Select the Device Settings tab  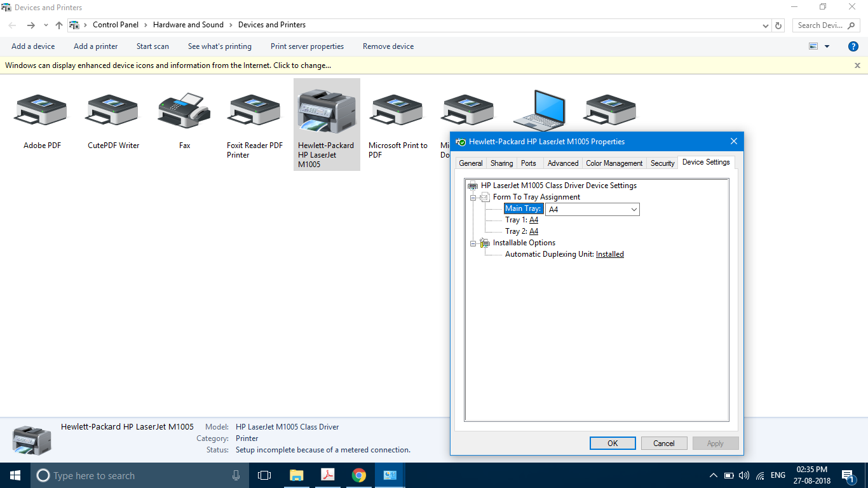706,162
